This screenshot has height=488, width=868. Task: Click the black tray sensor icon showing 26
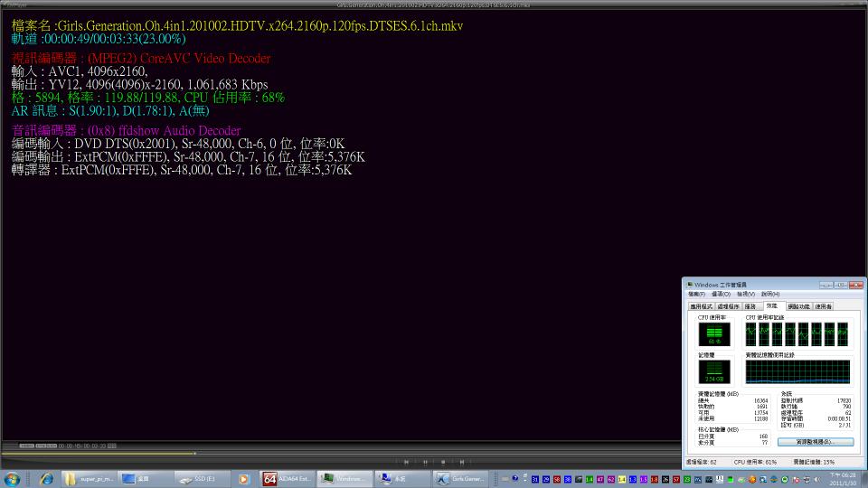pos(665,480)
